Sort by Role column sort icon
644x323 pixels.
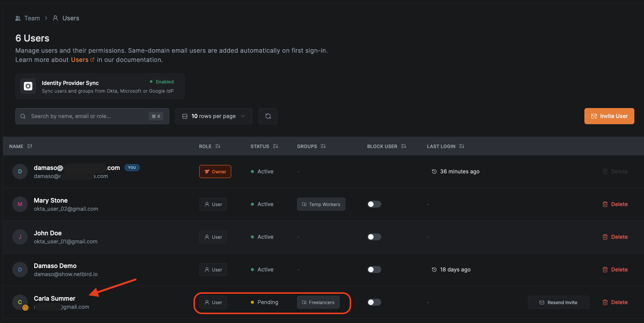(x=218, y=146)
